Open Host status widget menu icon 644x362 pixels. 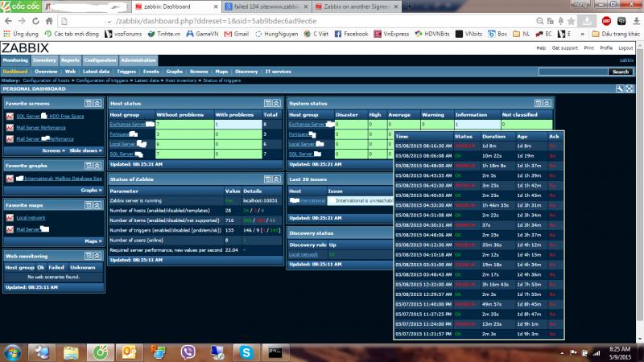(268, 104)
